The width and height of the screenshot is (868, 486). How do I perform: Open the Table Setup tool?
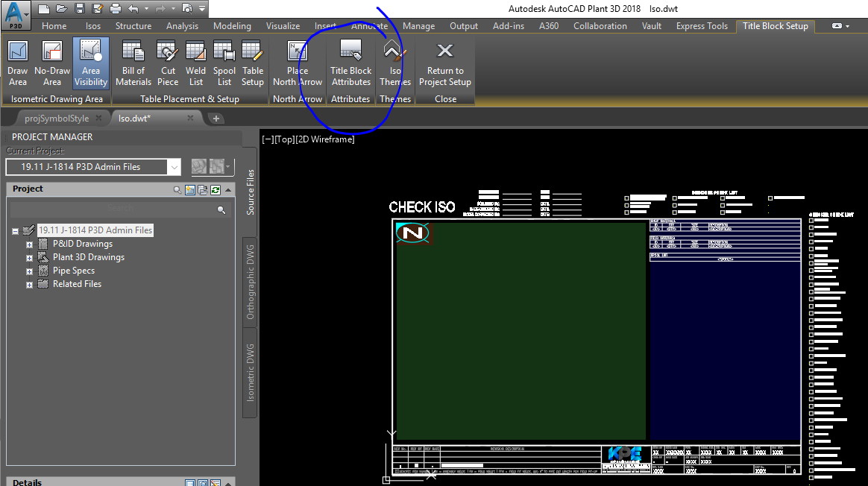[253, 63]
